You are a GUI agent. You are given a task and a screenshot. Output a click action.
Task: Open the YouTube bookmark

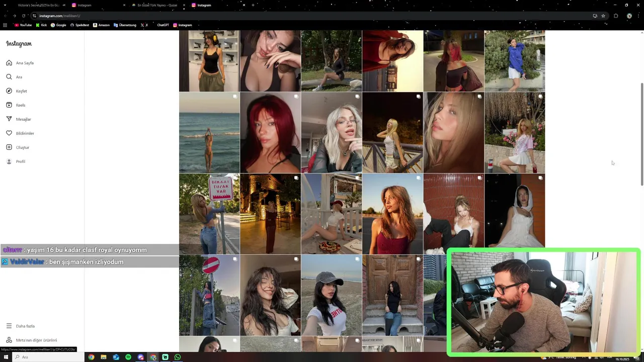click(x=23, y=25)
